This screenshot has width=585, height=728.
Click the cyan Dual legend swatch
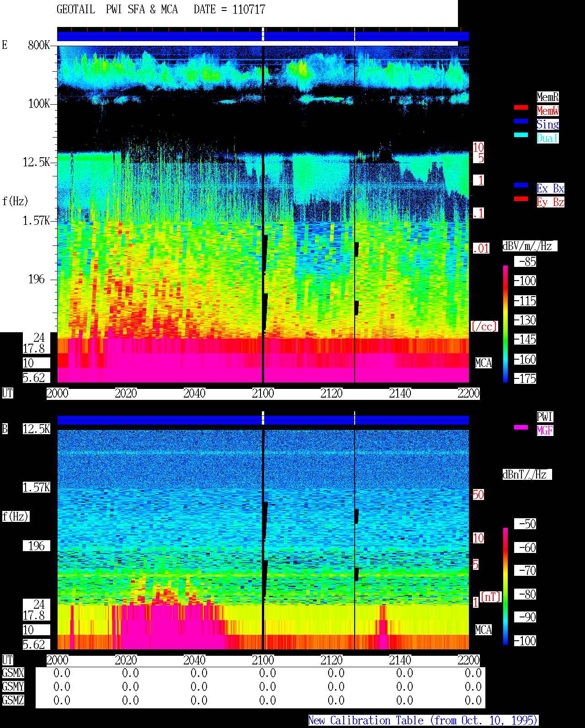pos(521,135)
